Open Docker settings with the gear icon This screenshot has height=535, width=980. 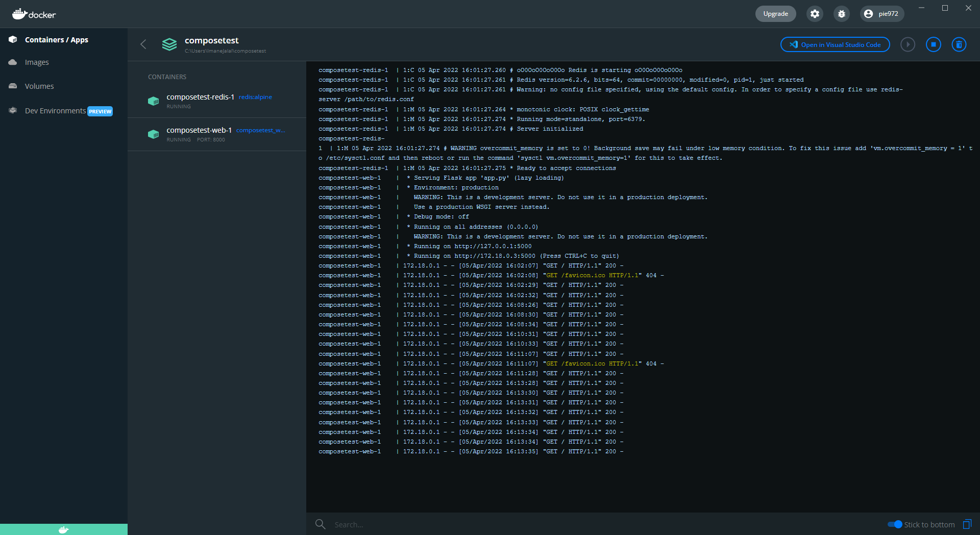pos(815,14)
